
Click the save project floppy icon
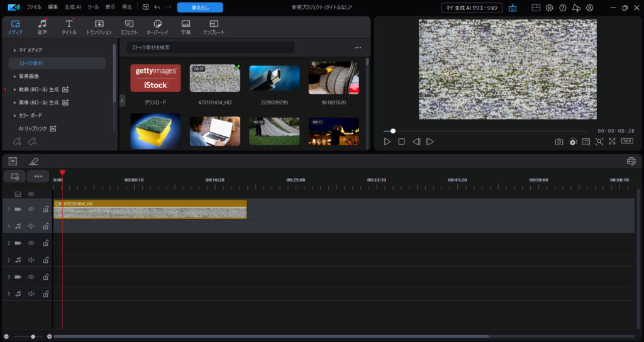click(146, 8)
